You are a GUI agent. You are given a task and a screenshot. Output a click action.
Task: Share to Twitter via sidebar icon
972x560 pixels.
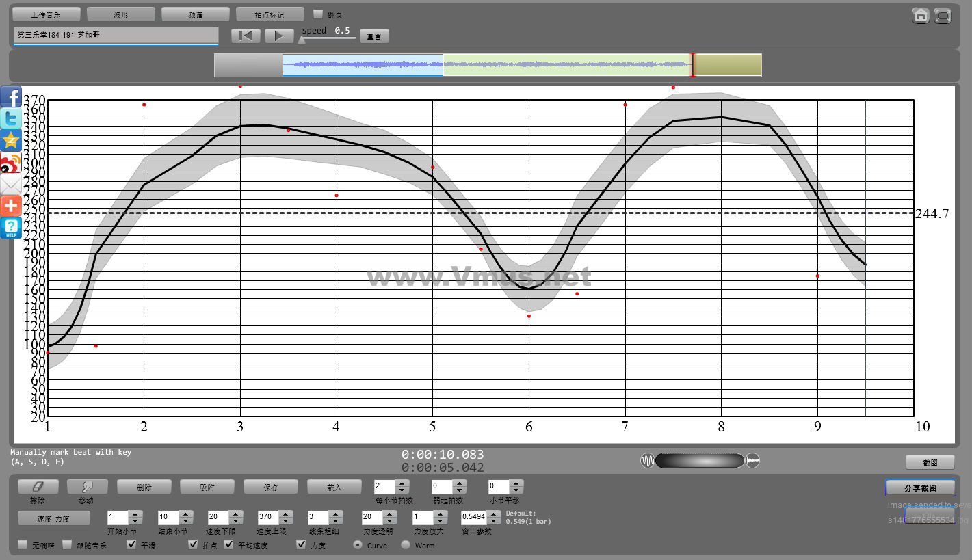pos(11,118)
